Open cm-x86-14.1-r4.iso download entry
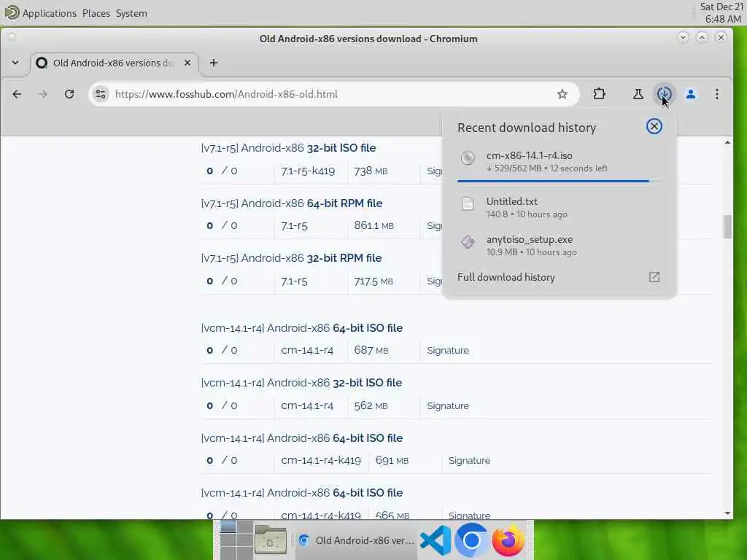 click(559, 162)
